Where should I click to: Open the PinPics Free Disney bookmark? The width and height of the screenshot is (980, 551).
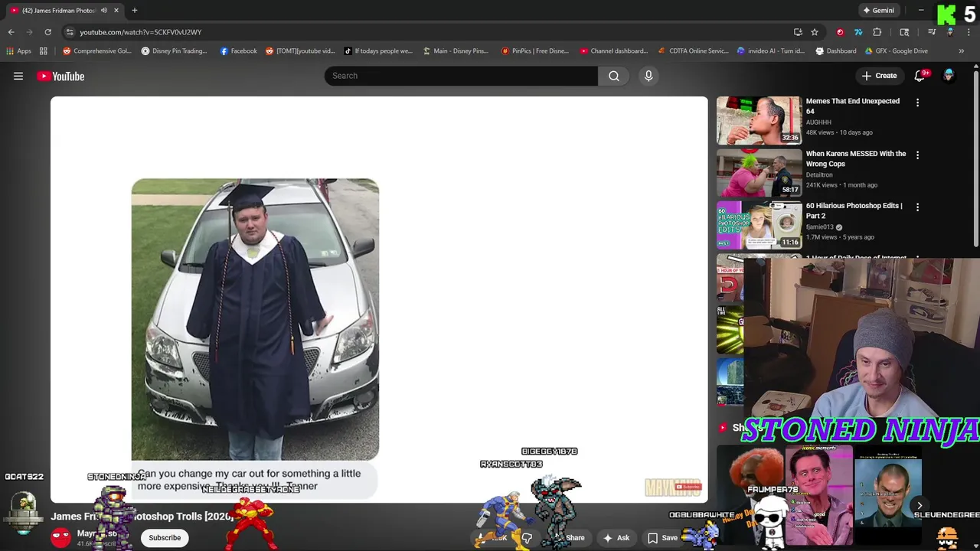pyautogui.click(x=534, y=51)
